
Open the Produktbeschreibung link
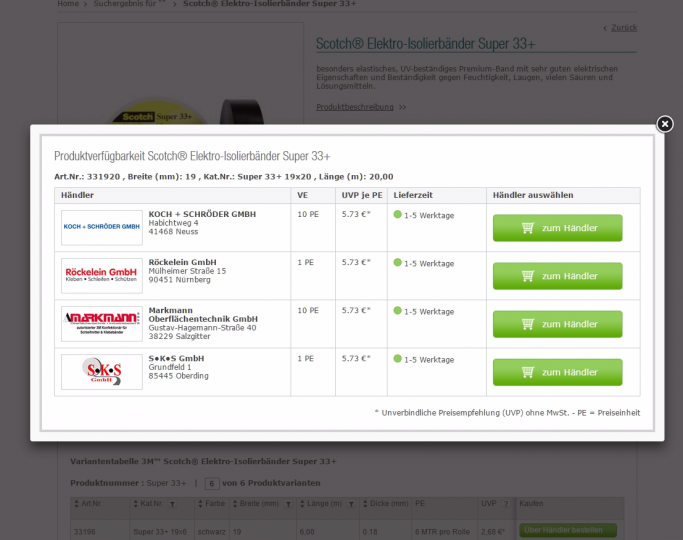355,107
